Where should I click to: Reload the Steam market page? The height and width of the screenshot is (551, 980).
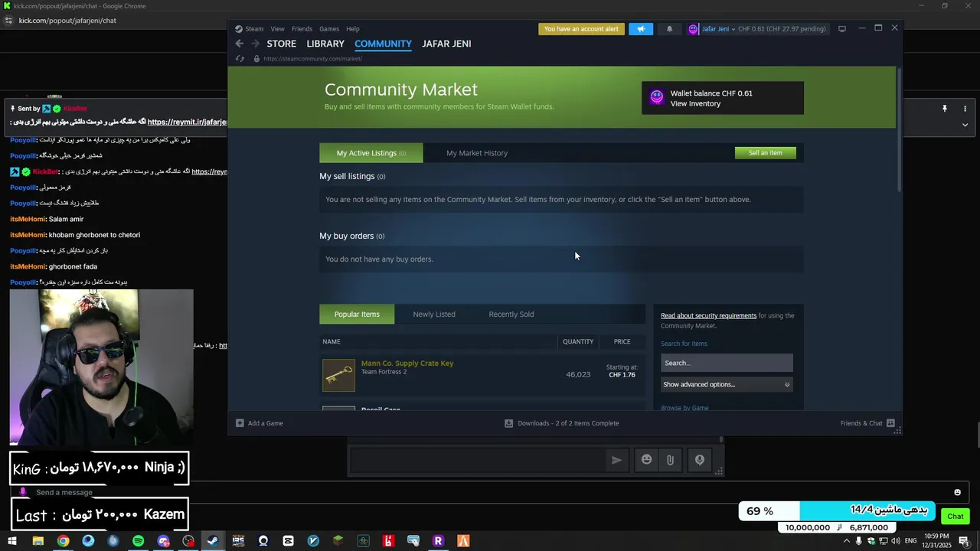pos(240,58)
